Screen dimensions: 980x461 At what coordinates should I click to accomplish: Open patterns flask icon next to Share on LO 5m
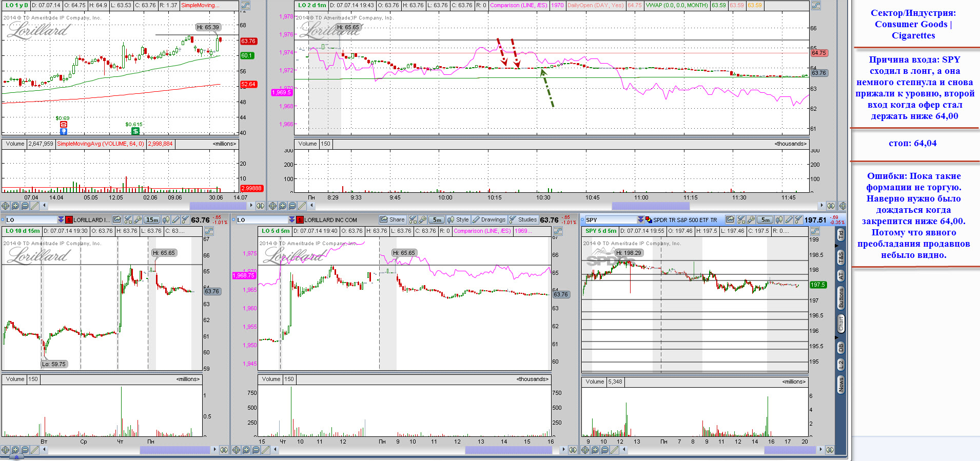tap(413, 220)
